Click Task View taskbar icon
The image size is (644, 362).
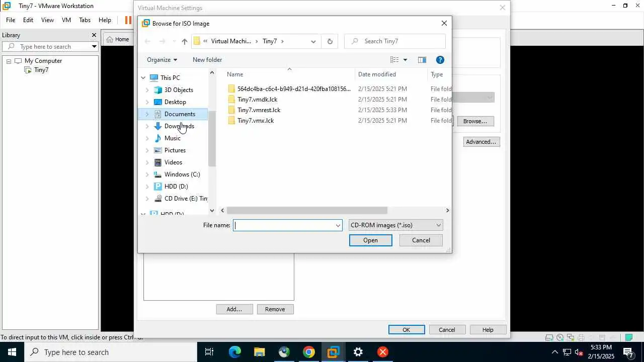(x=209, y=352)
